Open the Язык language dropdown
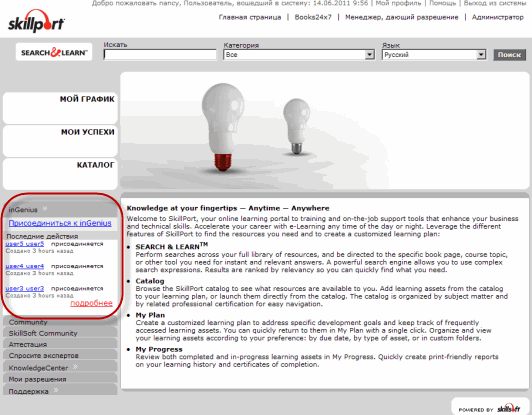This screenshot has height=415, width=532. tap(434, 55)
